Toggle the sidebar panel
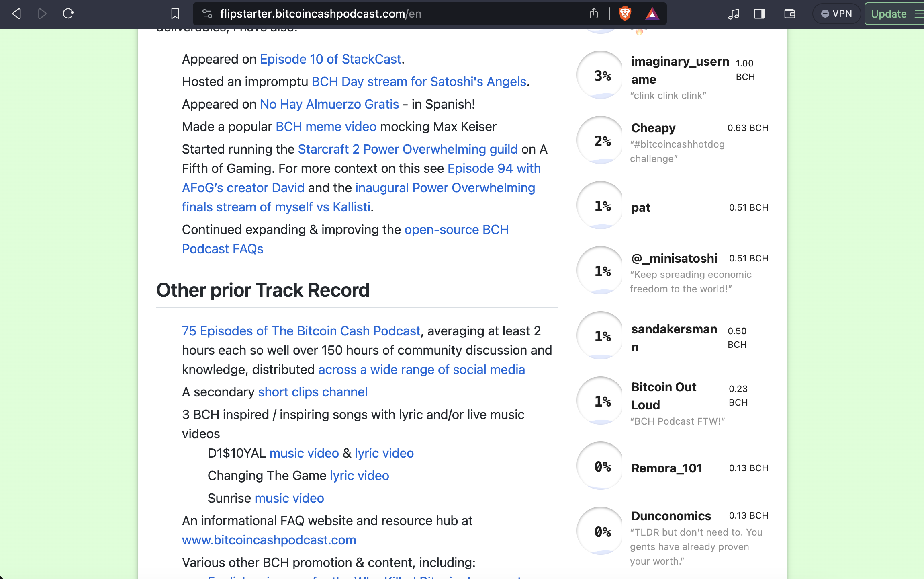Image resolution: width=924 pixels, height=579 pixels. 759,14
